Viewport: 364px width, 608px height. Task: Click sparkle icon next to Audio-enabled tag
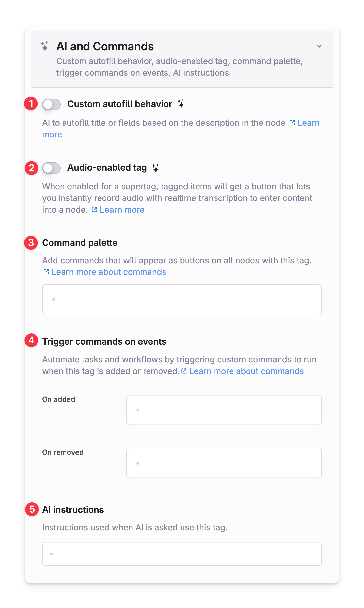156,168
